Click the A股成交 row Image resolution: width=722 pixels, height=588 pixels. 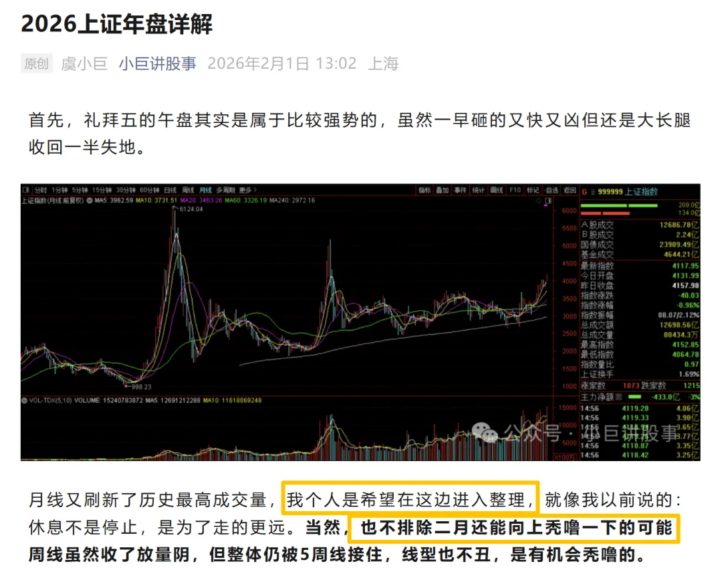tap(640, 225)
